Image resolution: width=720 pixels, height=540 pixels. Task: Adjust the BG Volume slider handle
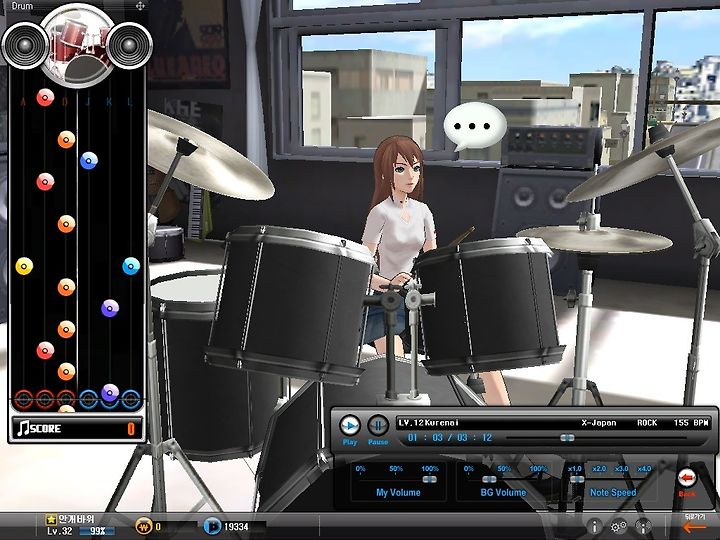(489, 479)
